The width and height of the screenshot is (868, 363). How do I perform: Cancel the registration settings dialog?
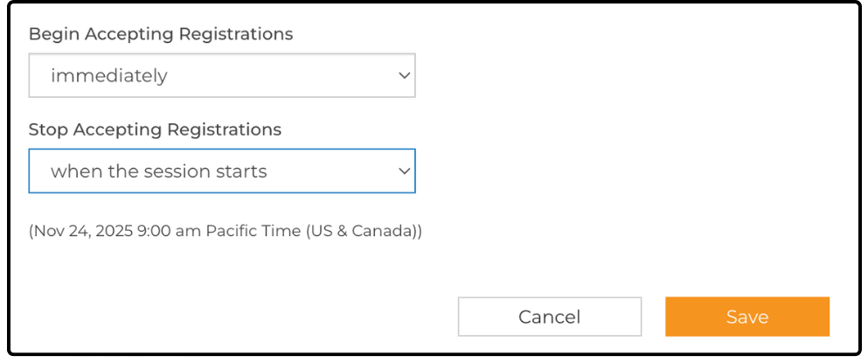[549, 317]
